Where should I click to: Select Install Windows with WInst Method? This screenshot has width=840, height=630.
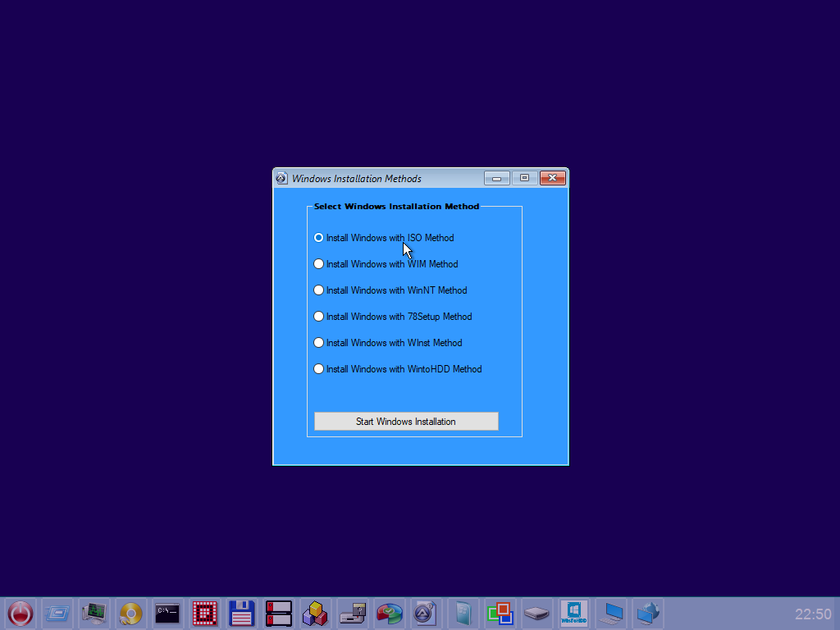[388, 342]
